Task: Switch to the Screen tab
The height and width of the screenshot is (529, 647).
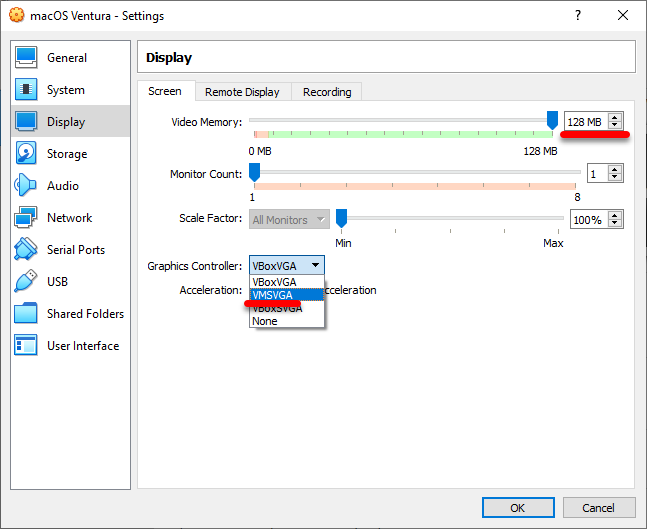Action: (165, 91)
